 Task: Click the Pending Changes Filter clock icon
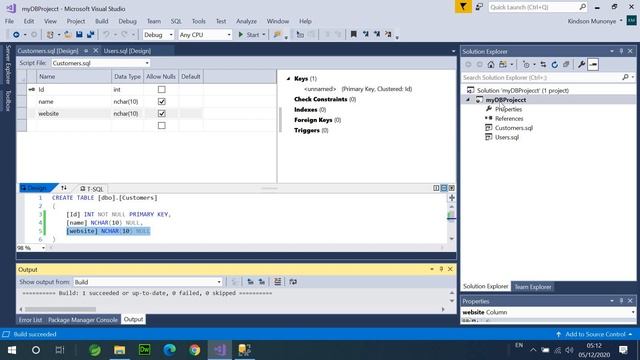(x=526, y=64)
